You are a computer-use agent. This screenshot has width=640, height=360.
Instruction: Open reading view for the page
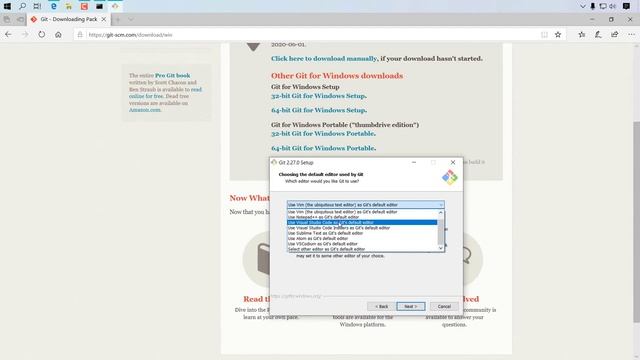(x=544, y=35)
